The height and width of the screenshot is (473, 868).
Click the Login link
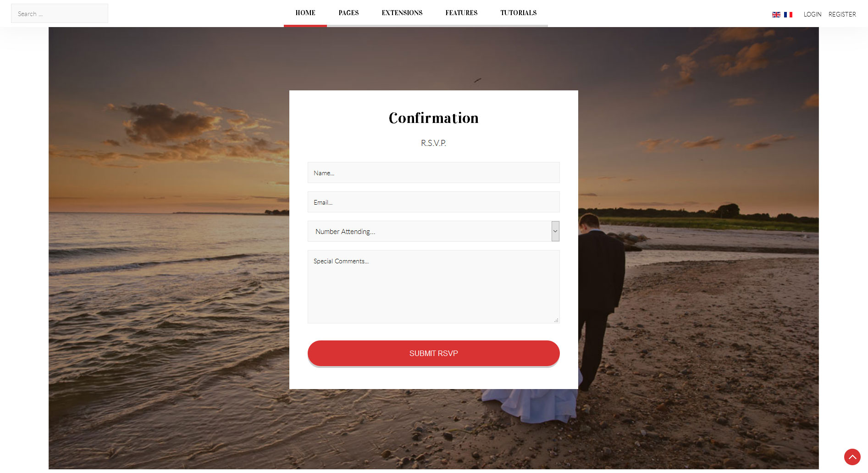click(812, 14)
